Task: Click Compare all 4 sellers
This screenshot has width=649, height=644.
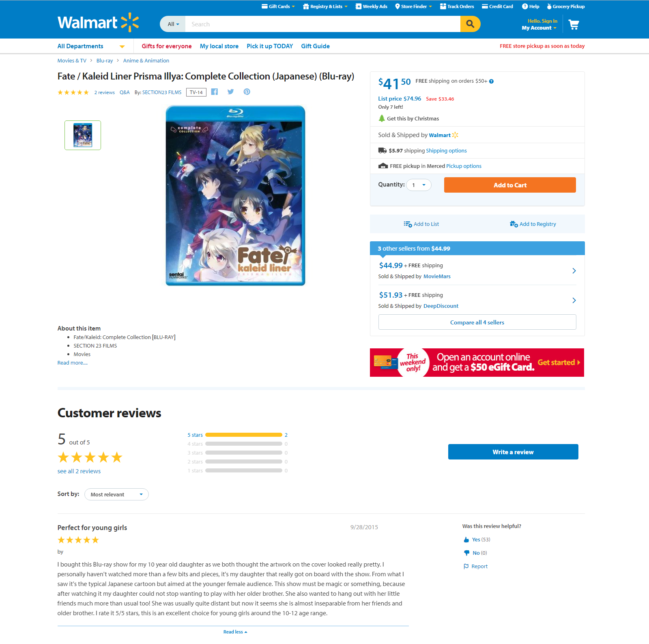Action: pyautogui.click(x=477, y=322)
